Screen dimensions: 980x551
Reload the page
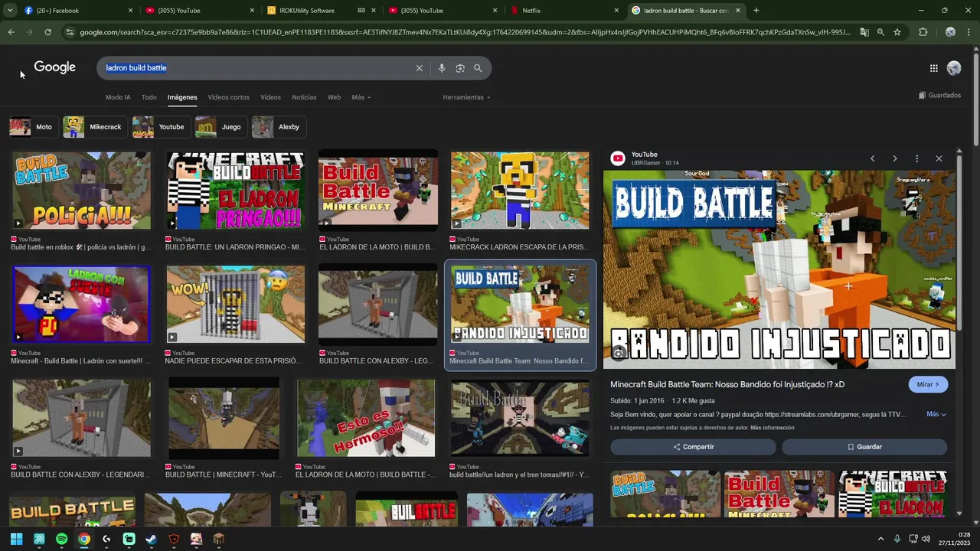pos(47,32)
